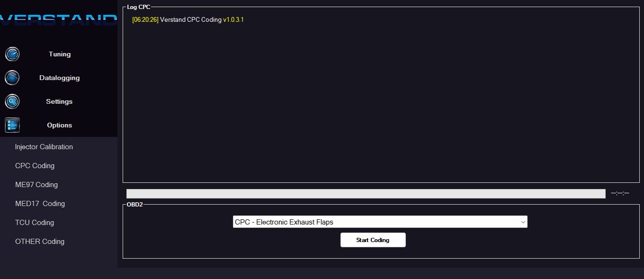Open the TCU Coding section

coord(35,223)
